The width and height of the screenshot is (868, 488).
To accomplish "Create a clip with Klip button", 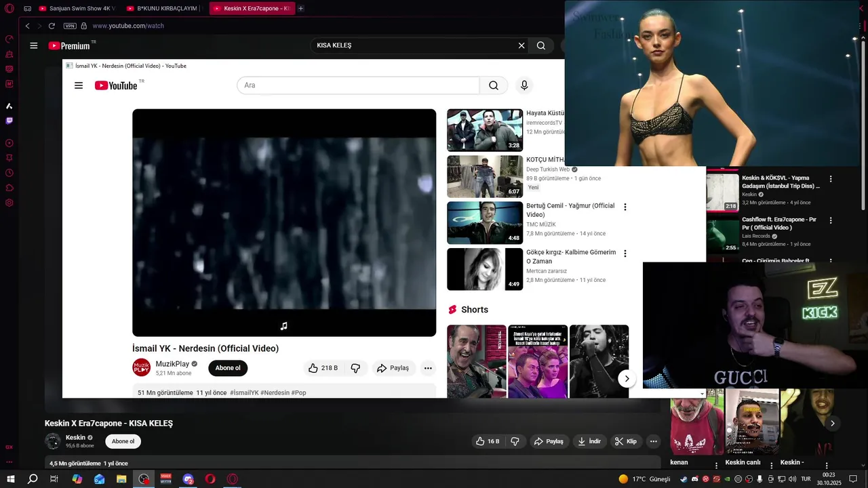I will click(626, 441).
